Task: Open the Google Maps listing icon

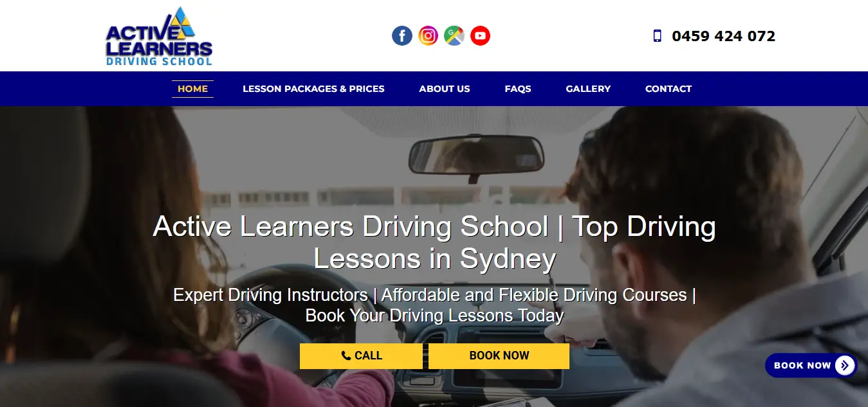Action: pyautogui.click(x=454, y=35)
